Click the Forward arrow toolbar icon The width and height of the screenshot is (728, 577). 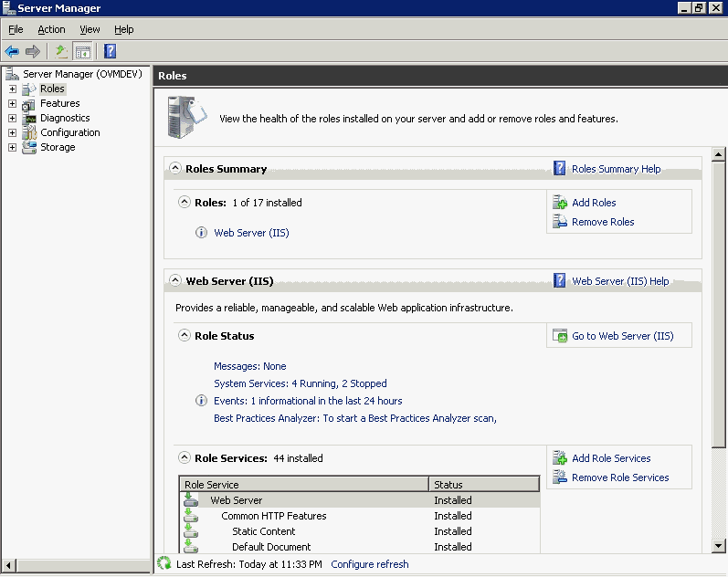click(33, 51)
